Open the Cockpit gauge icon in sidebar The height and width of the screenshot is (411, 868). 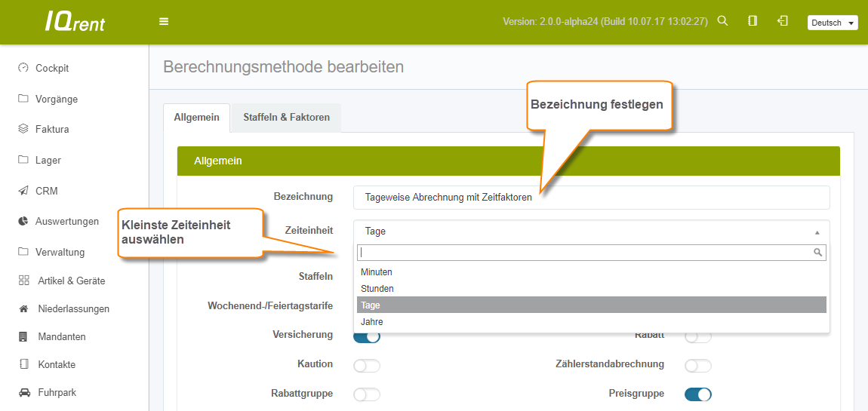point(23,68)
